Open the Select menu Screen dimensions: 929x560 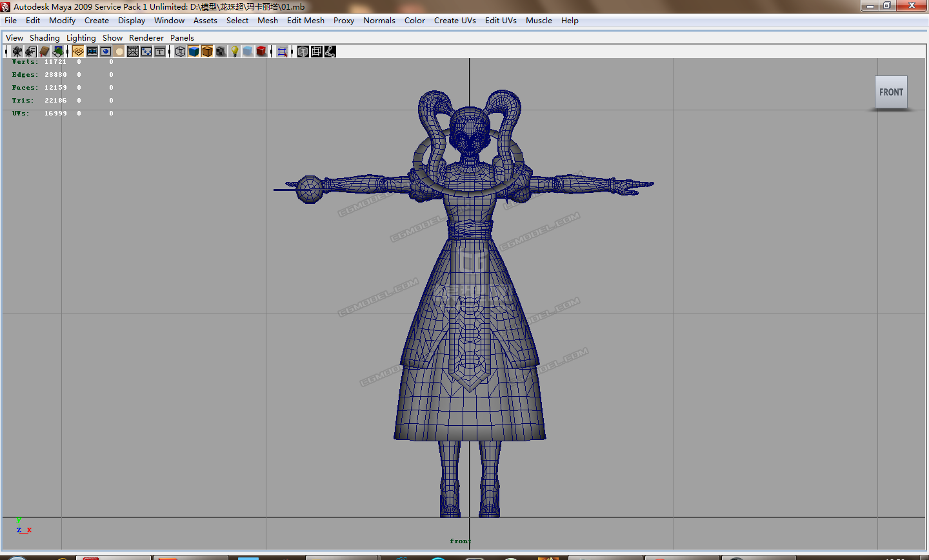[x=237, y=21]
